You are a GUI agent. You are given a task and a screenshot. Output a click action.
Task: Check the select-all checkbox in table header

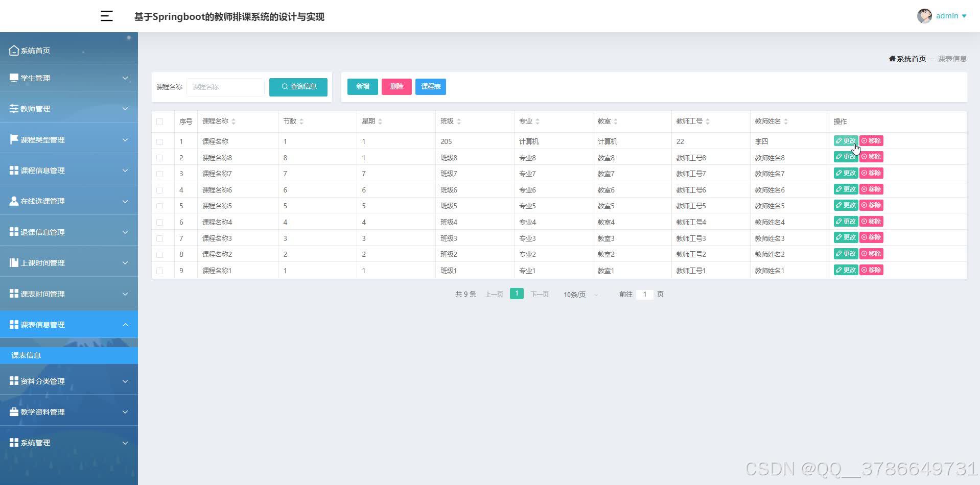pyautogui.click(x=160, y=122)
